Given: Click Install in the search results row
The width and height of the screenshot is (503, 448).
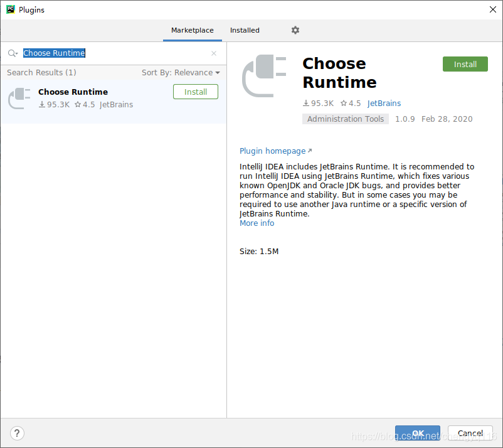Looking at the screenshot, I should (x=195, y=92).
